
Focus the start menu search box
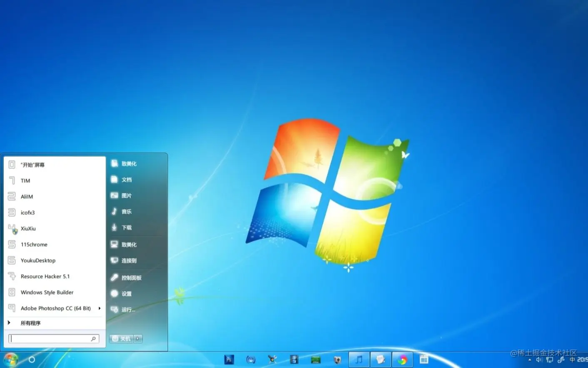pos(54,339)
